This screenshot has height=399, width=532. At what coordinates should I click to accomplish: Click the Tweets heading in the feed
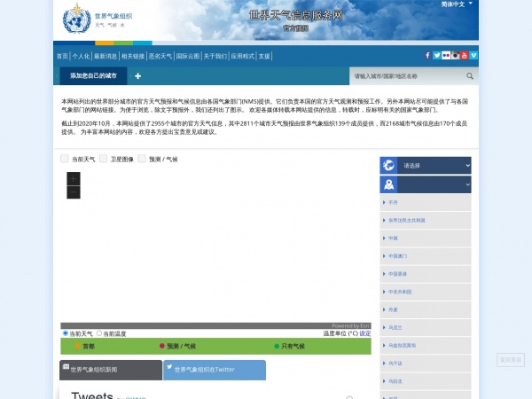click(x=92, y=395)
